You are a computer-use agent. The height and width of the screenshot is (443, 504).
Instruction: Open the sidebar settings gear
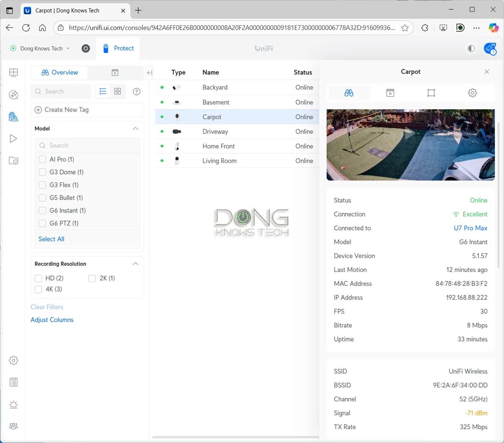tap(13, 360)
